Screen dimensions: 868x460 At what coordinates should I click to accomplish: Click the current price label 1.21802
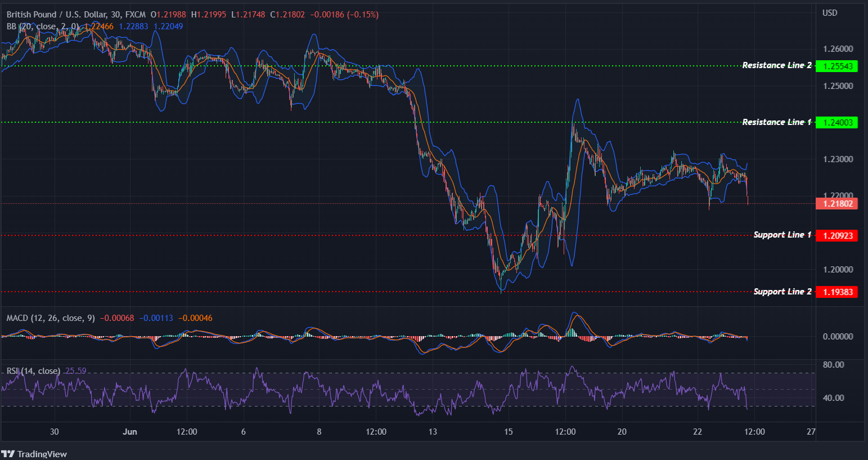836,204
